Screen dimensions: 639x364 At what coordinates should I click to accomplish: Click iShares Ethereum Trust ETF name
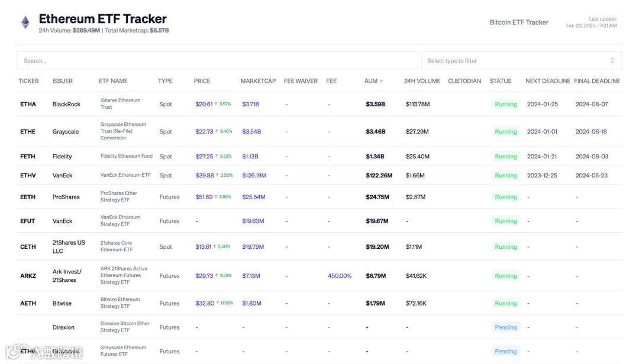click(120, 104)
